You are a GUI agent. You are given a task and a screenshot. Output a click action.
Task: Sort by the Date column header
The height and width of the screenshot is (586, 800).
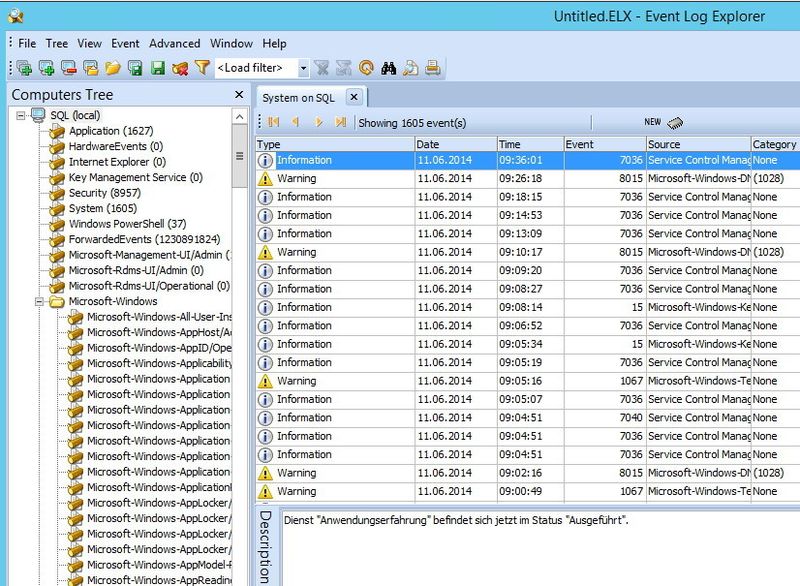click(456, 144)
